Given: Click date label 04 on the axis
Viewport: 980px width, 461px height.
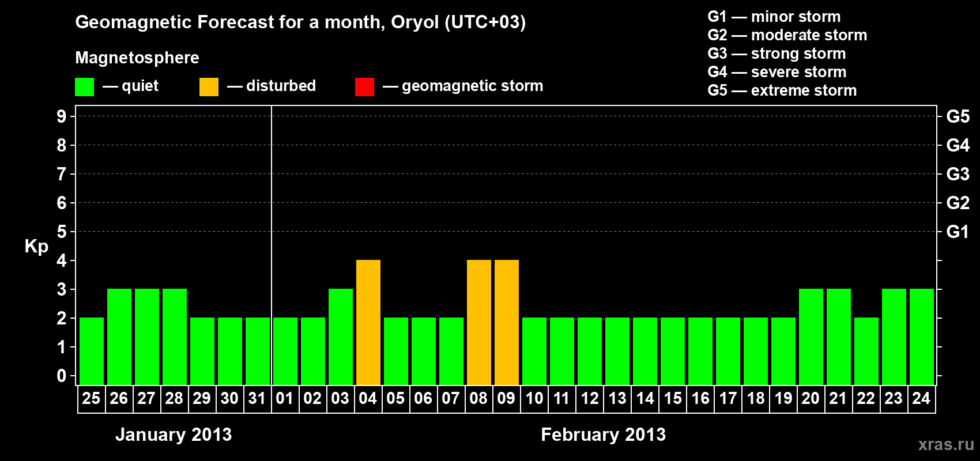Looking at the screenshot, I should [368, 398].
